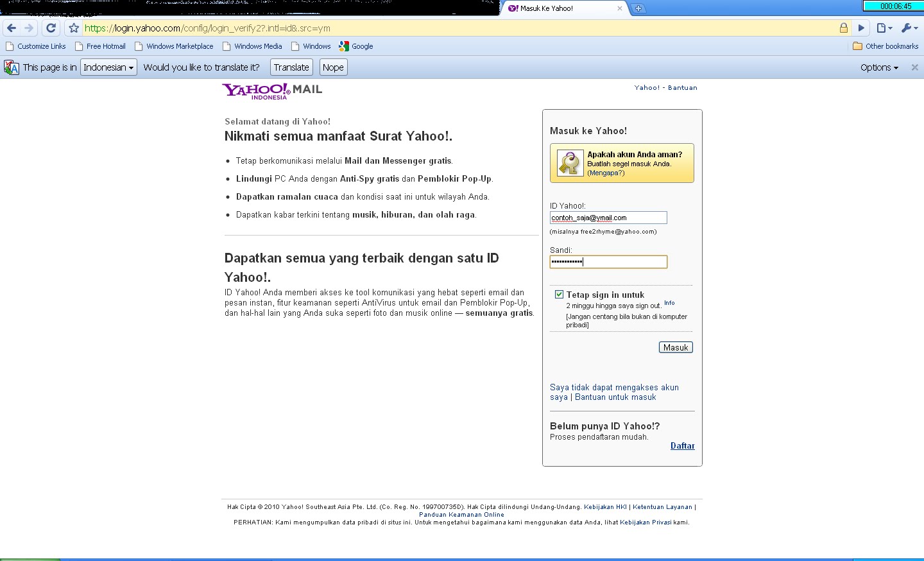This screenshot has height=561, width=924.
Task: Click the (Mengapa?) link
Action: (606, 173)
